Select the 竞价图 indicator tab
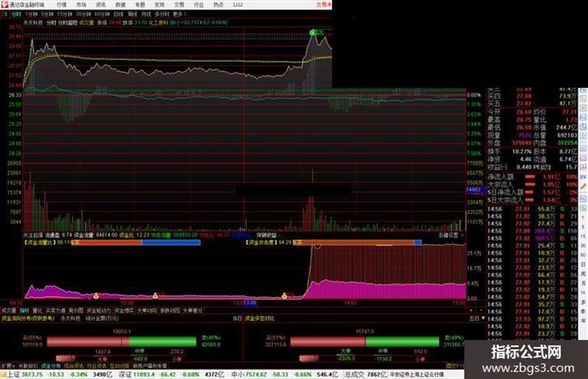588x379 pixels. 76,311
